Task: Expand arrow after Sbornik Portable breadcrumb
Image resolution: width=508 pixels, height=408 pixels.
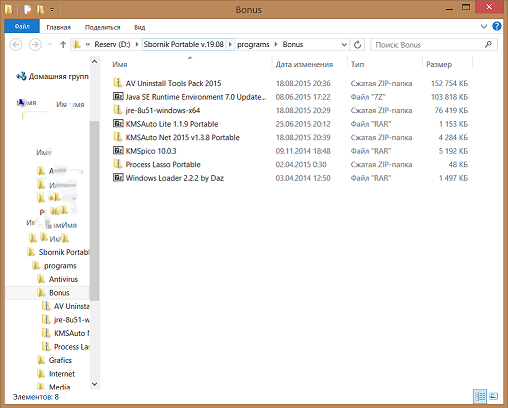Action: pyautogui.click(x=230, y=44)
